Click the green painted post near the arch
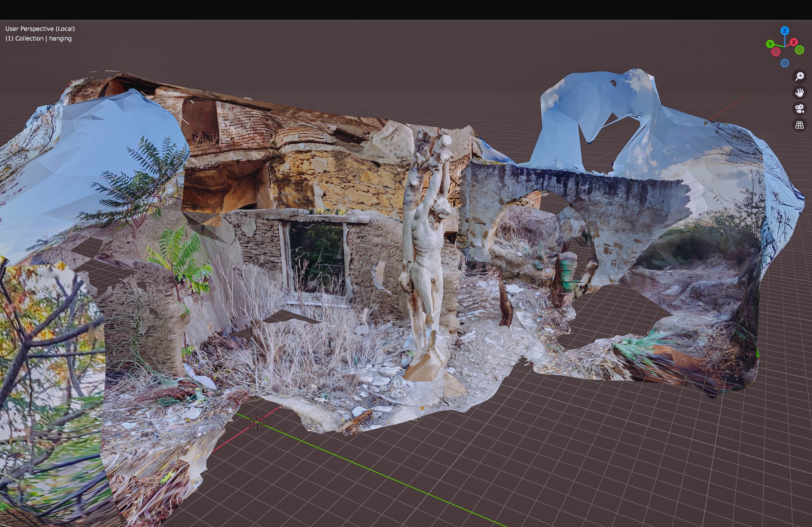 (x=566, y=275)
